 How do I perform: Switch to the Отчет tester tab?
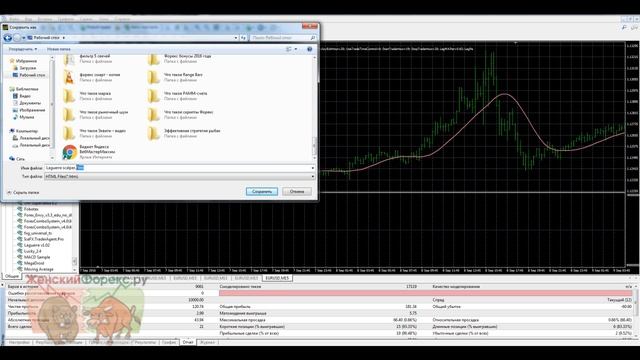tap(188, 342)
